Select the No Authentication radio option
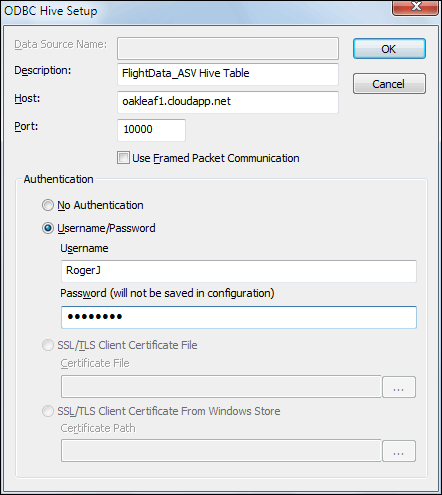Viewport: 442px width, 495px height. pos(48,205)
